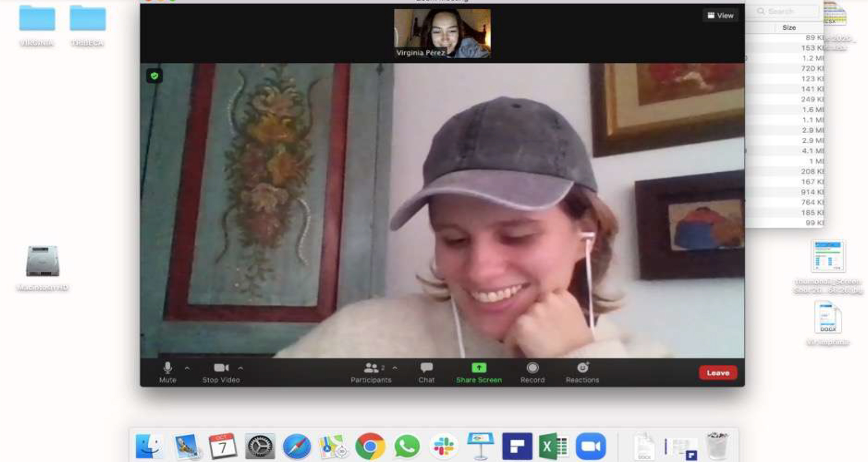The height and width of the screenshot is (462, 868).
Task: Mute the microphone in Zoom
Action: click(167, 372)
